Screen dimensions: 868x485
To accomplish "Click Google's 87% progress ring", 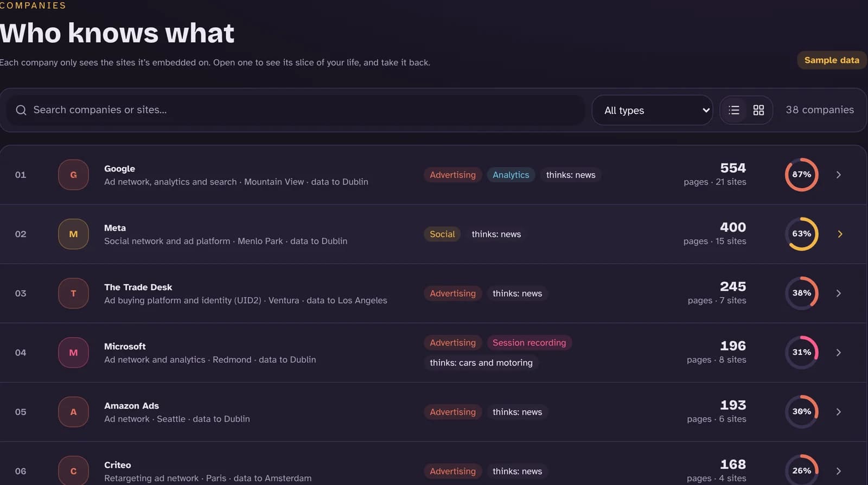I will point(801,175).
